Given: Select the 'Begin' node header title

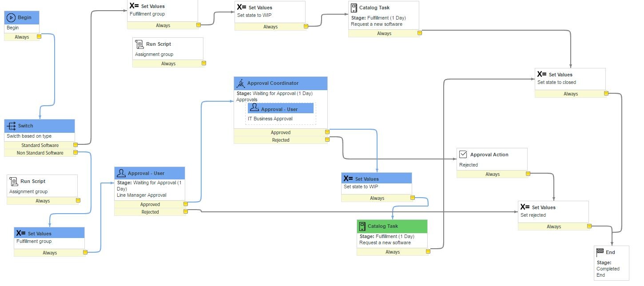Looking at the screenshot, I should (x=24, y=18).
